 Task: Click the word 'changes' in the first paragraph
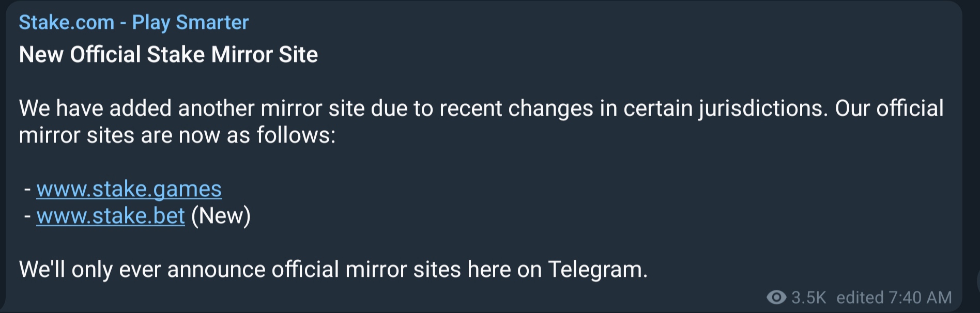tap(550, 108)
